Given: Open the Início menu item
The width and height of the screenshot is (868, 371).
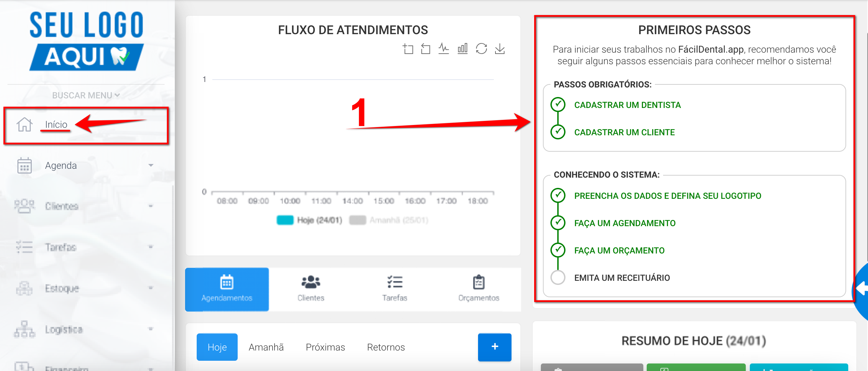Looking at the screenshot, I should (86, 125).
